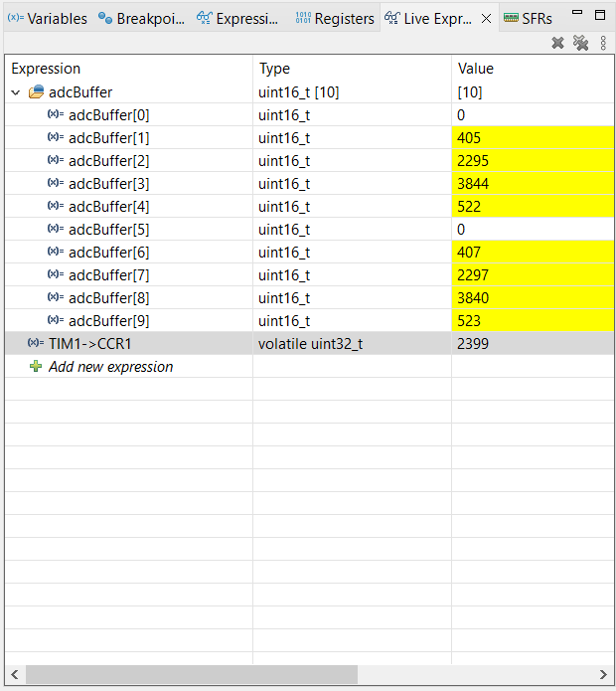The width and height of the screenshot is (616, 691).
Task: Click the Breakpoints tab icon
Action: tap(104, 18)
